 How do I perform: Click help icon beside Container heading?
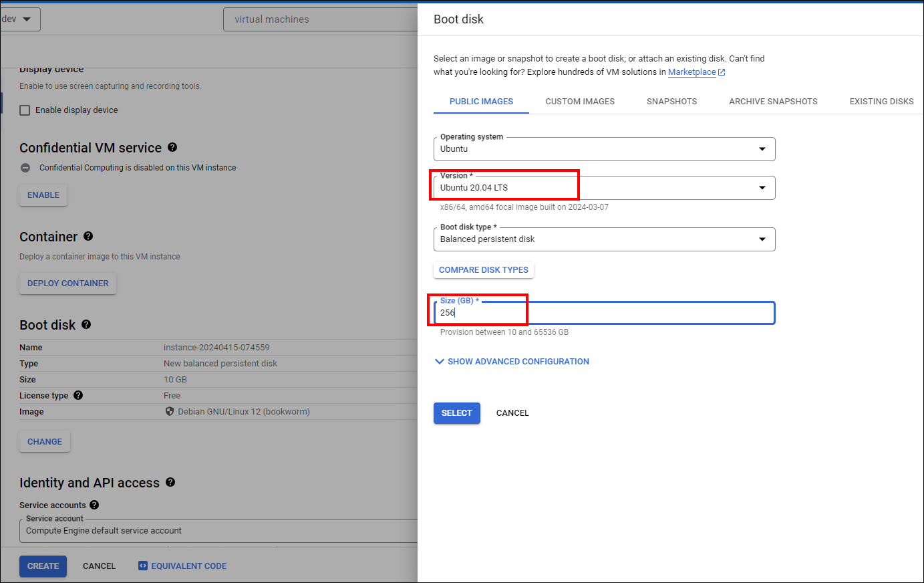coord(88,236)
